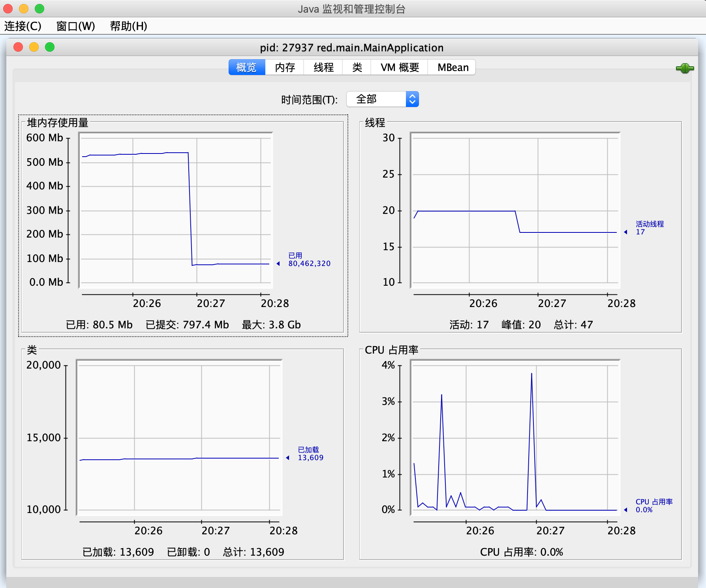
Task: Open the 帮助(H) menu
Action: click(x=128, y=26)
